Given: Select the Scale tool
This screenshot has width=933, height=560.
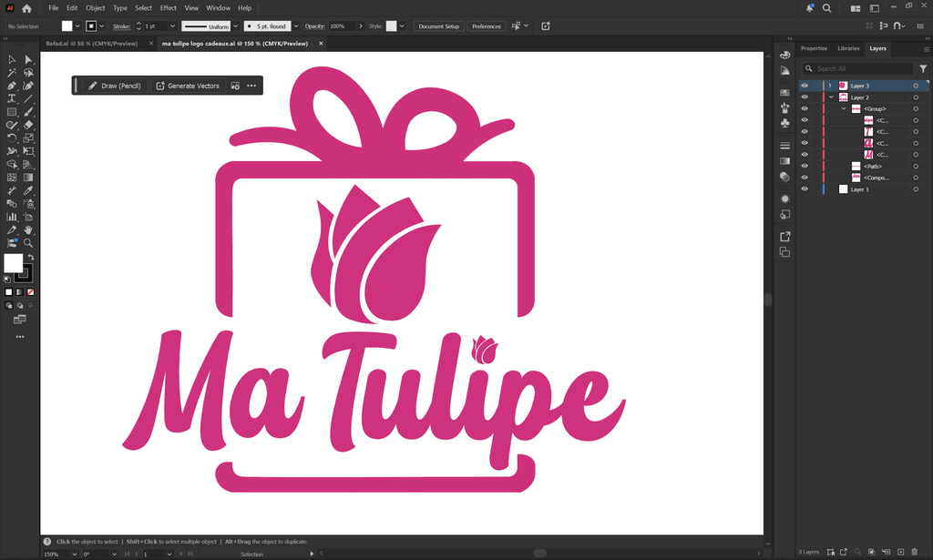Looking at the screenshot, I should (x=28, y=137).
